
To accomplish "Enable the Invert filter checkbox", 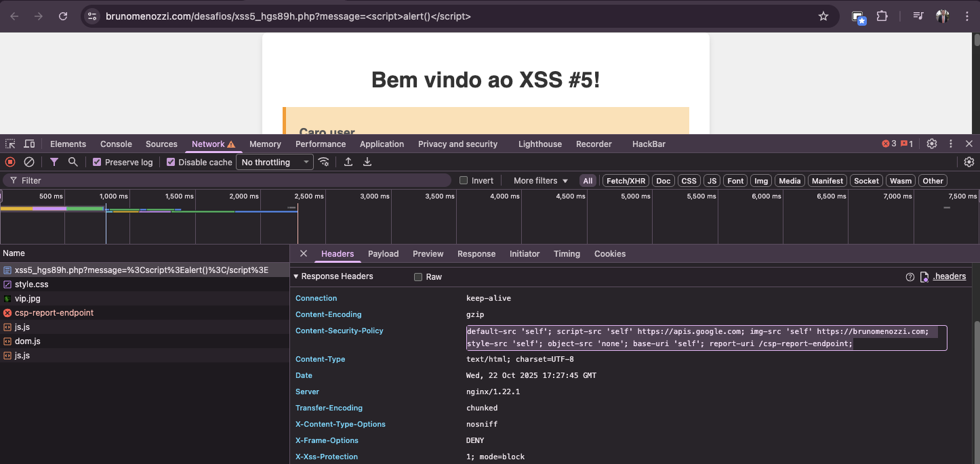I will tap(464, 181).
